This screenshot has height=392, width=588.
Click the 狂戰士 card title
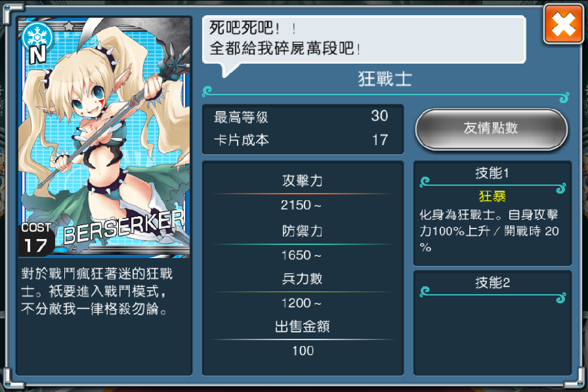tap(385, 79)
